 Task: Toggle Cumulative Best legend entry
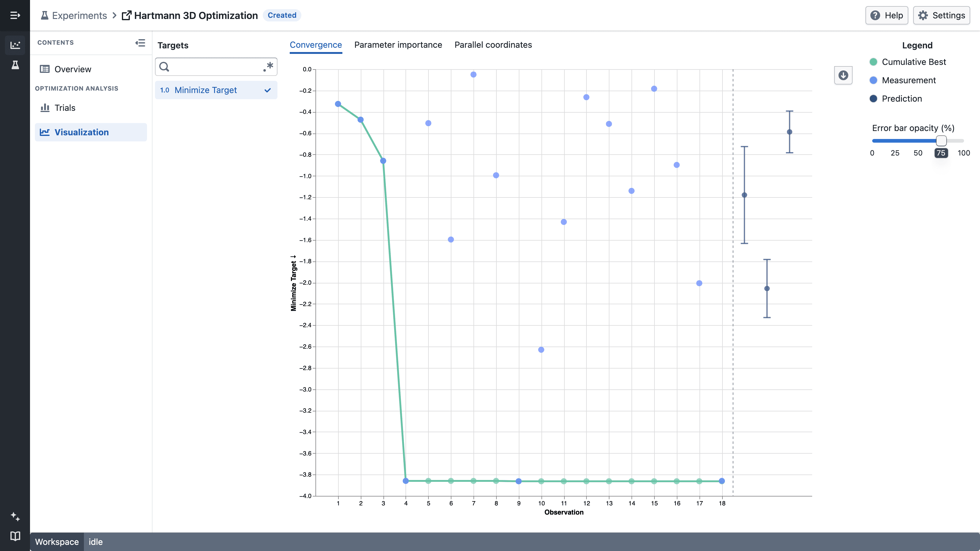pyautogui.click(x=908, y=62)
